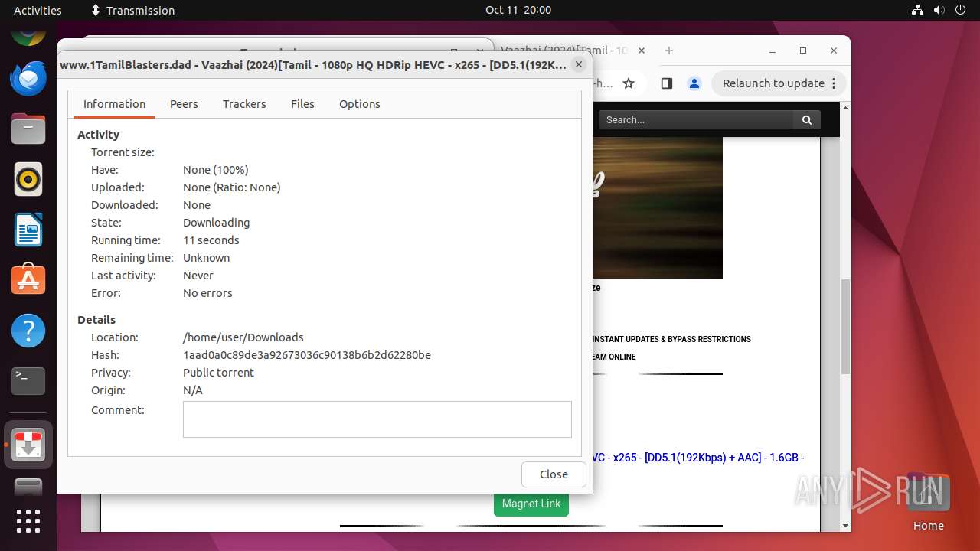
Task: Click the browser page vertical scrollbar
Action: coord(845,326)
